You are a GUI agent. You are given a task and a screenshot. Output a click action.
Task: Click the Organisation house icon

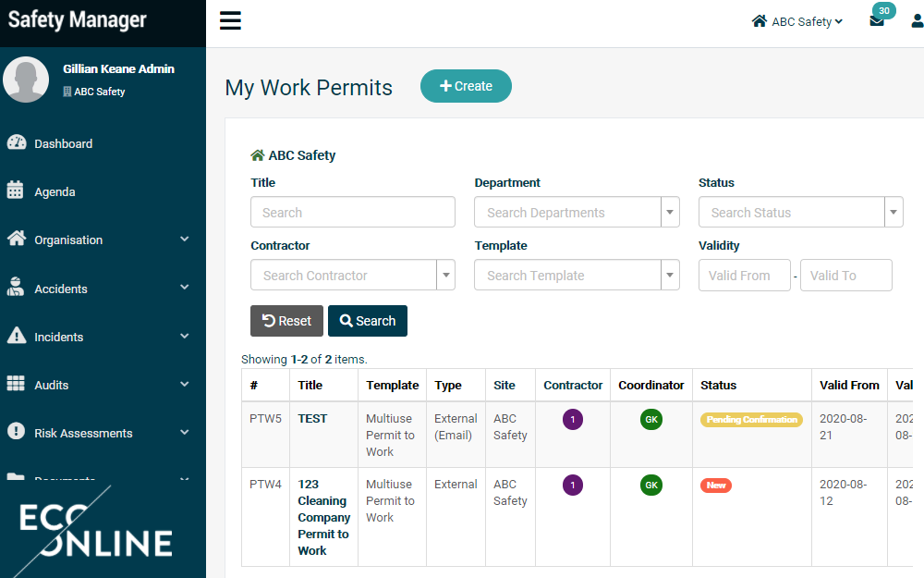(x=17, y=239)
